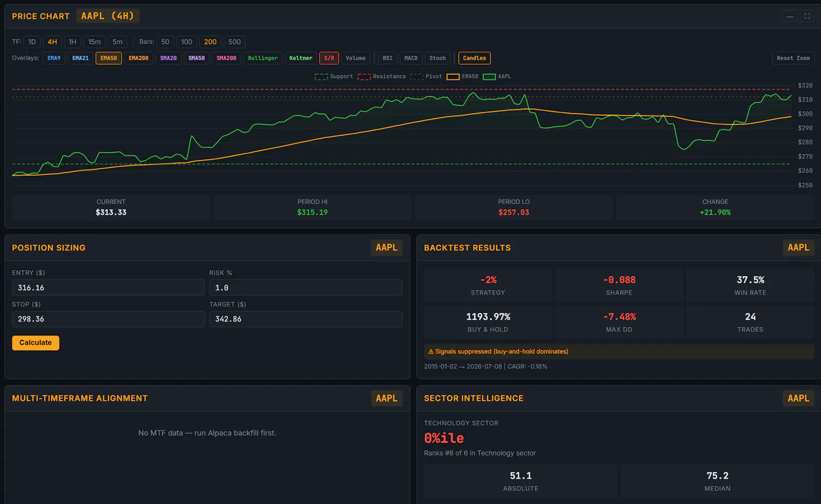The image size is (821, 504).
Task: Select the Change +21.90% value
Action: point(715,212)
